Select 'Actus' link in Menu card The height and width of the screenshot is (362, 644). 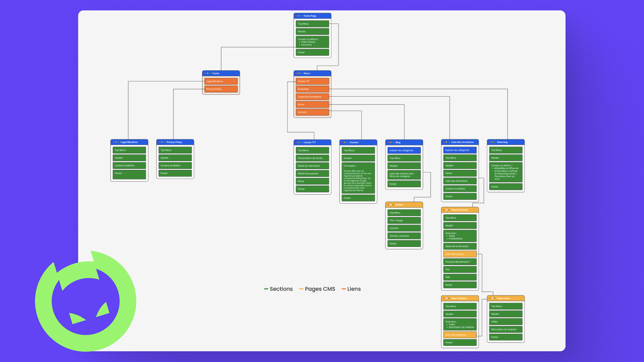coord(312,105)
